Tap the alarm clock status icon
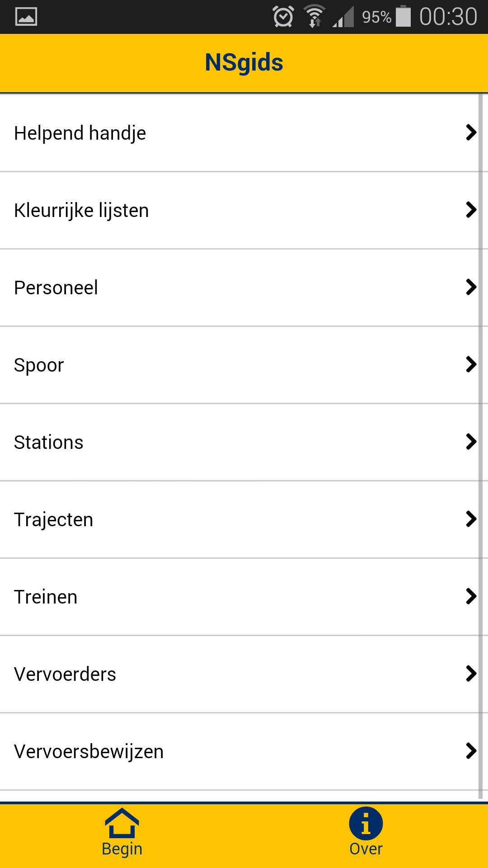 pos(283,17)
